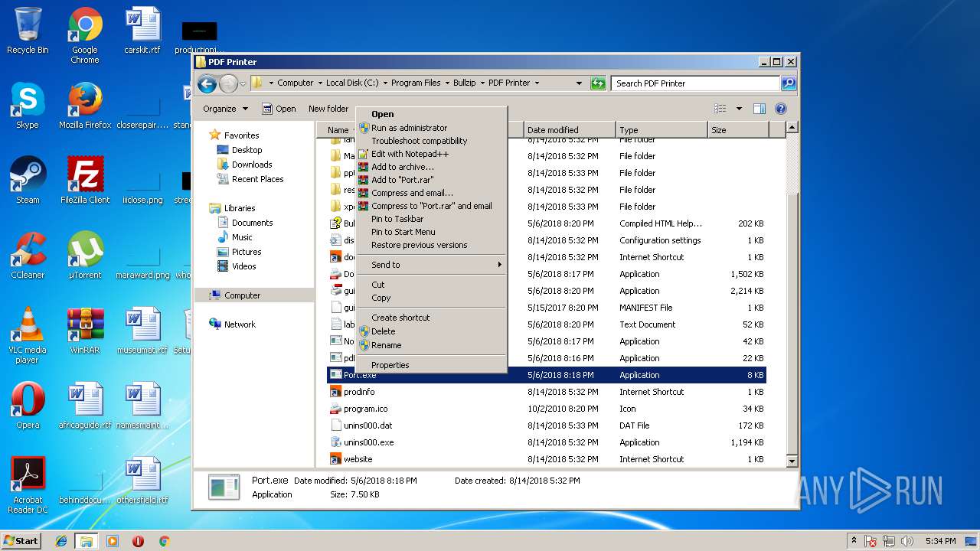Launch the Opera desktop shortcut
Viewport: 980px width, 551px height.
click(28, 406)
